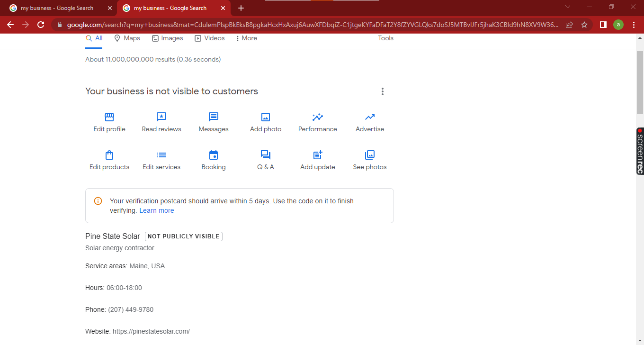The height and width of the screenshot is (345, 644).
Task: Open the Messages shortcut
Action: point(214,122)
